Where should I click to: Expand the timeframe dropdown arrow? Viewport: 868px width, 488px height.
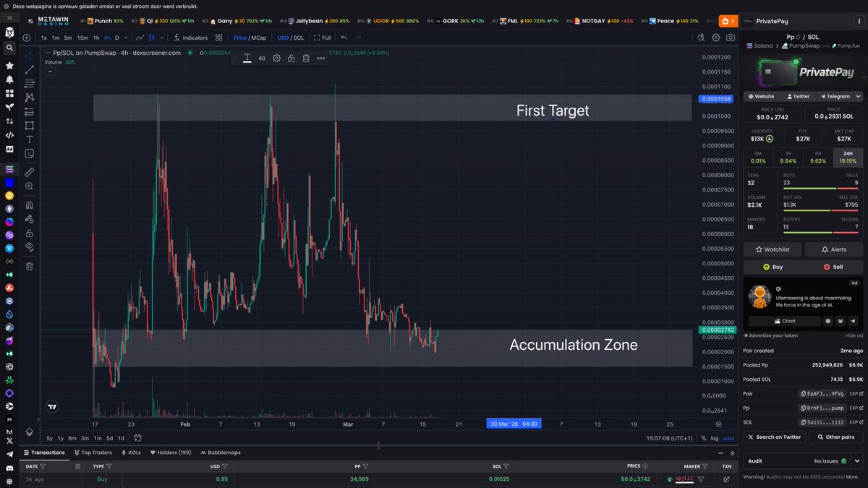point(127,38)
